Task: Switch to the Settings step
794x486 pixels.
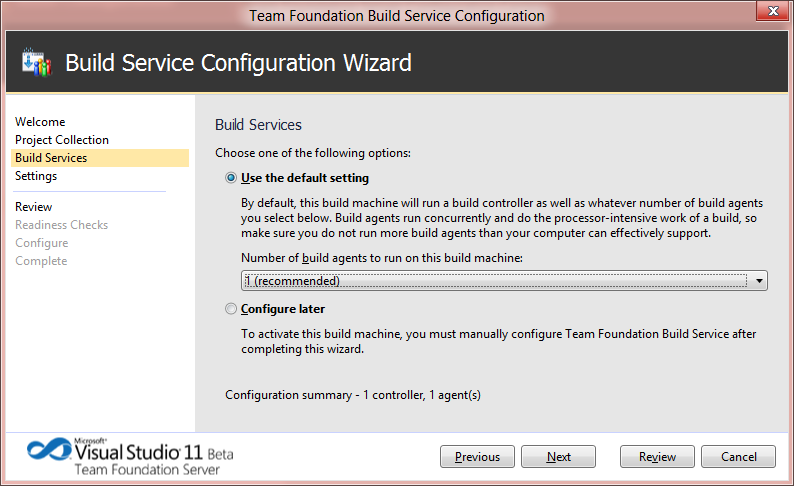Action: pyautogui.click(x=36, y=176)
